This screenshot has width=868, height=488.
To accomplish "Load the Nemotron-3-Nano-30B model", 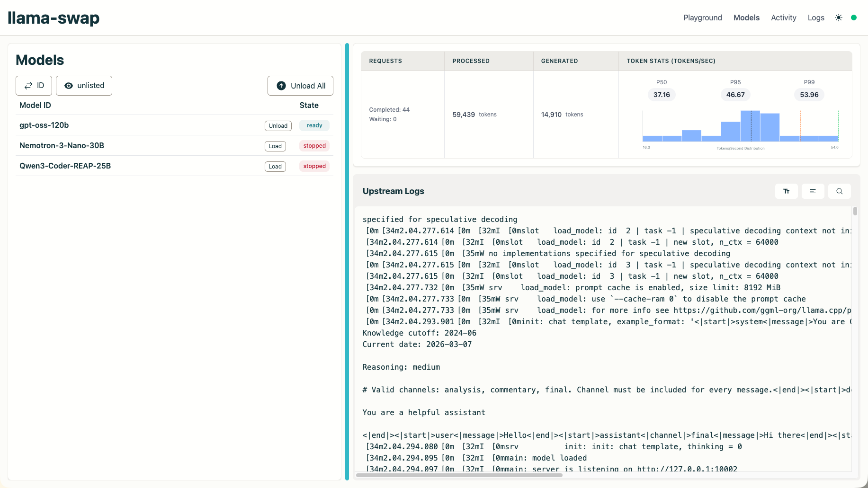I will pos(275,146).
